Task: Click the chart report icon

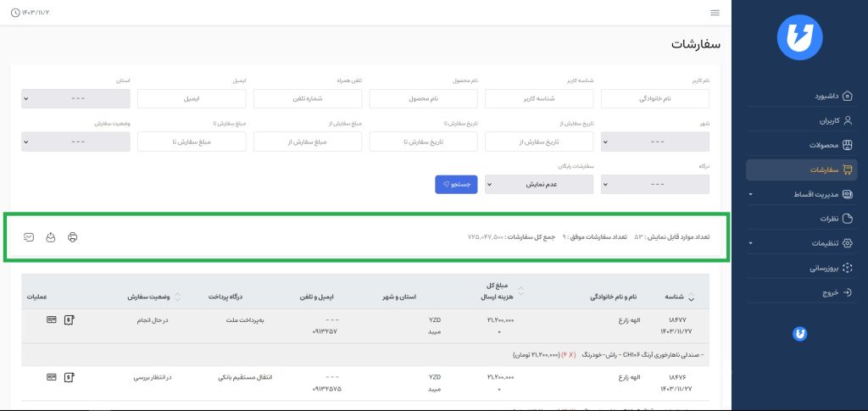Action: point(29,237)
